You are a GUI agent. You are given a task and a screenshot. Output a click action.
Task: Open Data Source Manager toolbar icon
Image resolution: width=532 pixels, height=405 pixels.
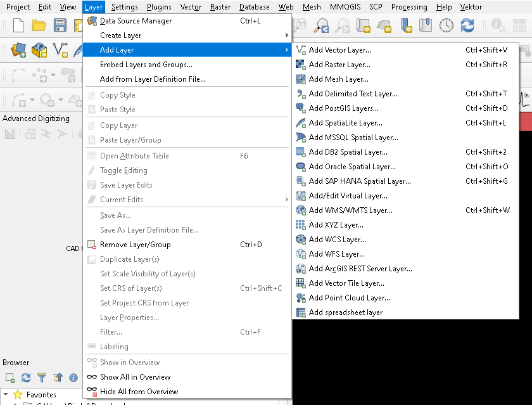click(x=18, y=50)
